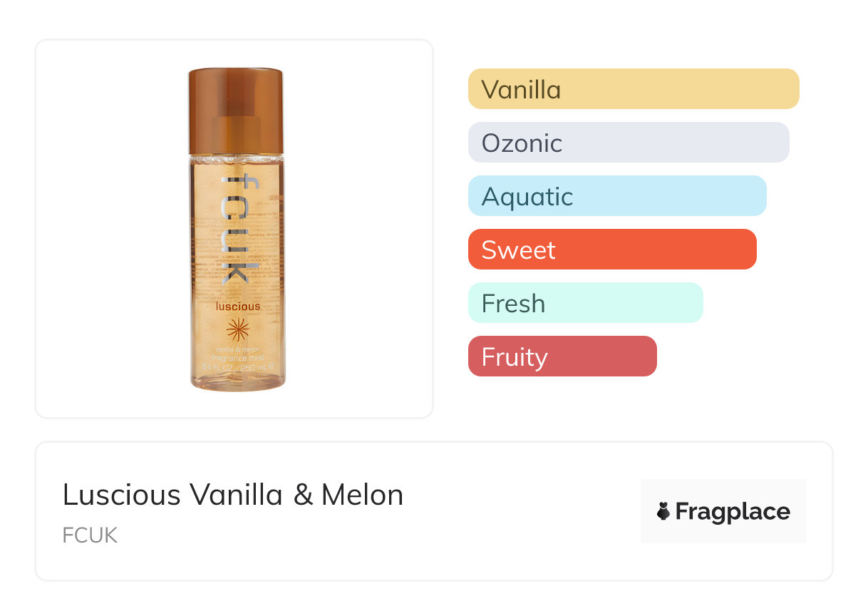Select the Fruity accord bar
The image size is (868, 616).
coord(562,356)
